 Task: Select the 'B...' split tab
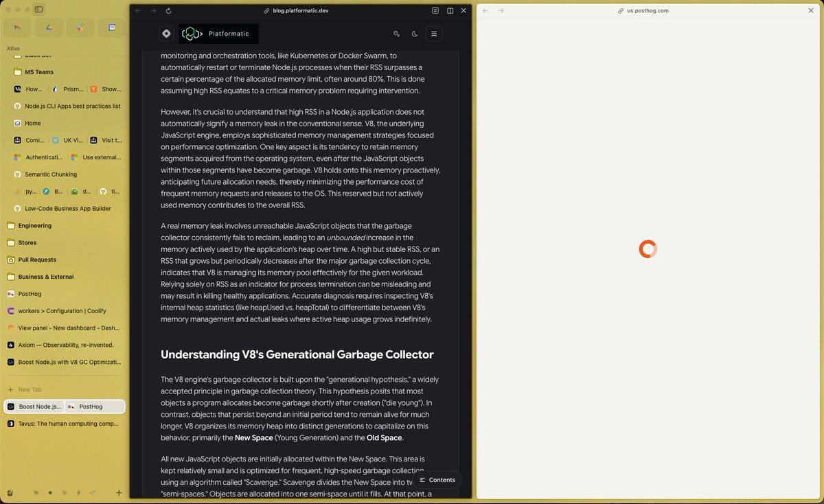point(54,192)
